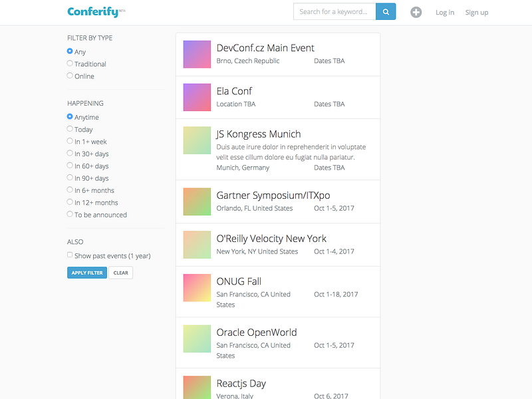This screenshot has width=532, height=399.
Task: Click the Sign up link
Action: [476, 12]
